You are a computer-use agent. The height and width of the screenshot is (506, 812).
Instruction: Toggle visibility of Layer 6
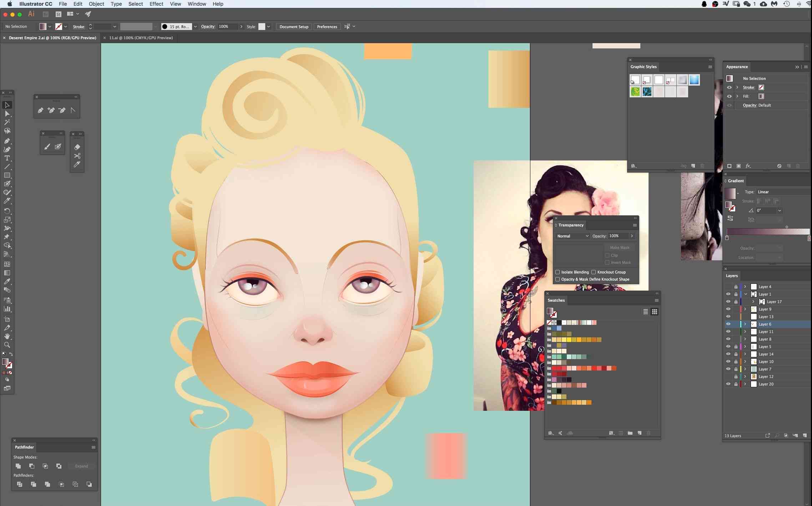727,323
